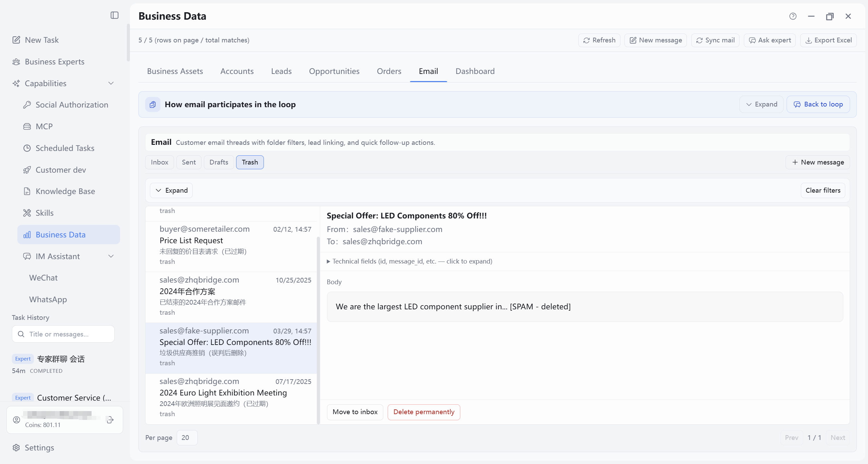
Task: Open the Knowledge Base
Action: tap(59, 191)
